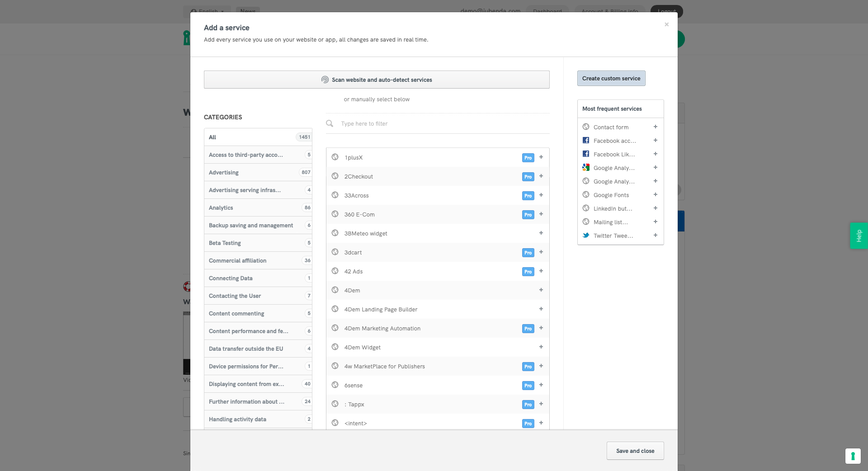The width and height of the screenshot is (868, 471).
Task: Open Device permissions for Personal Data category
Action: click(258, 366)
